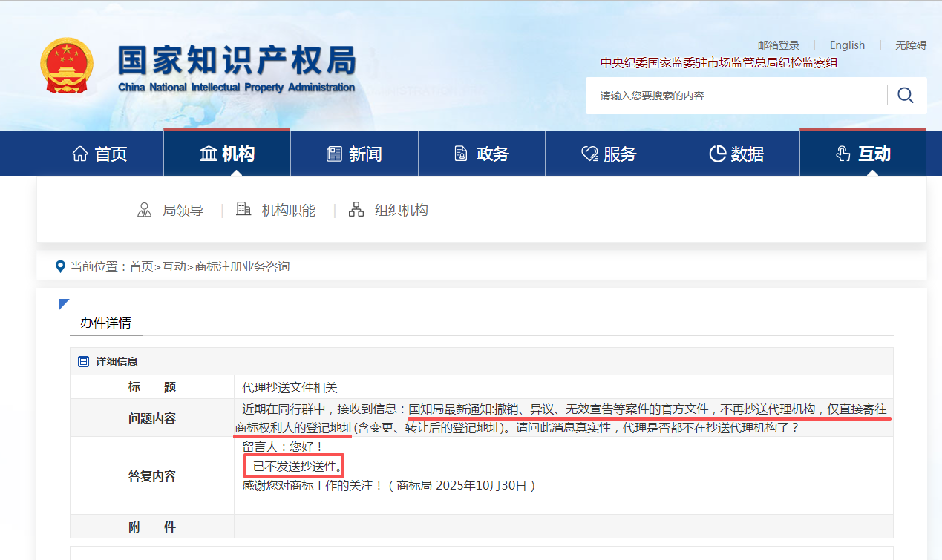Viewport: 942px width, 560px height.
Task: Select the 数据 data menu
Action: pos(736,154)
